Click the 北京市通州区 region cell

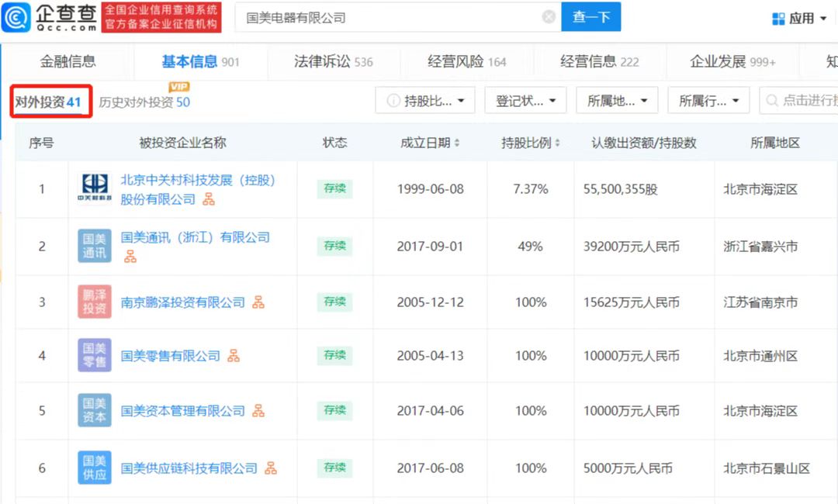(760, 356)
